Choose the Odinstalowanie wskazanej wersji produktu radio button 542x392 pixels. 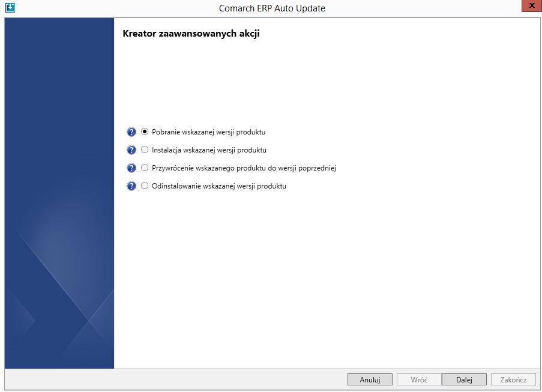[x=145, y=185]
